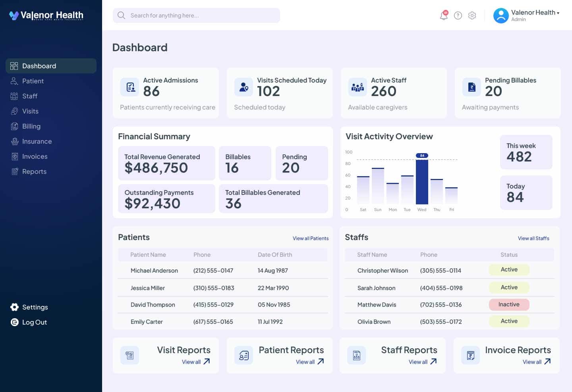This screenshot has width=572, height=392.
Task: Click the Sun bar in visit chart
Action: pyautogui.click(x=378, y=186)
